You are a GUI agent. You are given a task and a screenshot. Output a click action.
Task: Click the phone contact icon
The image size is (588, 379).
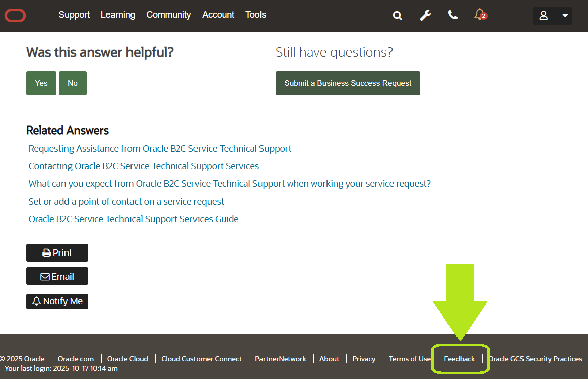453,15
